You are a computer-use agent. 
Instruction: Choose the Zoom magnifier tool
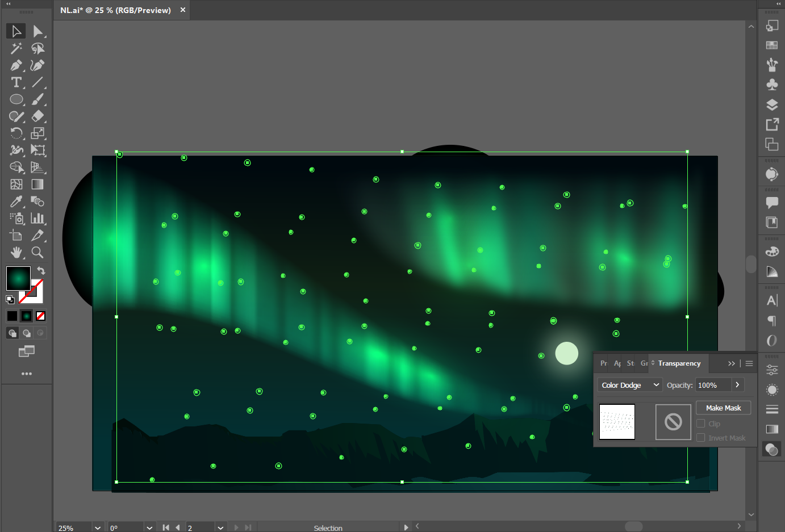click(37, 253)
